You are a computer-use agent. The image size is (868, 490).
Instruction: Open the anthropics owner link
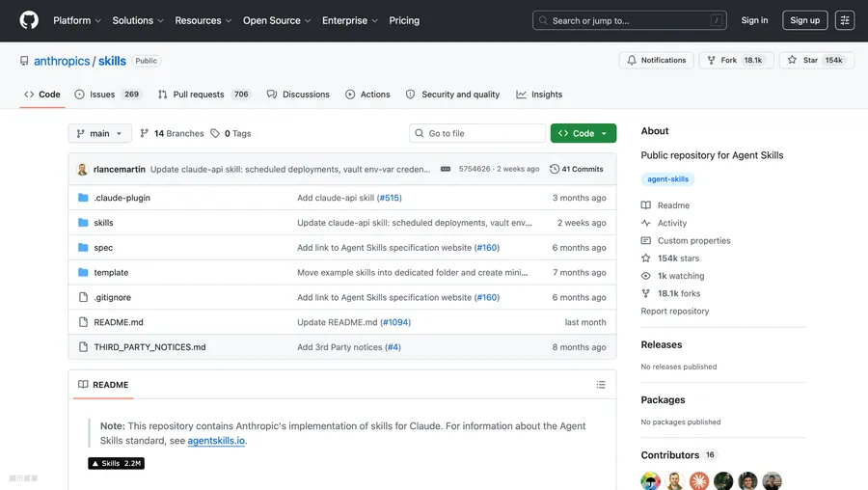62,61
